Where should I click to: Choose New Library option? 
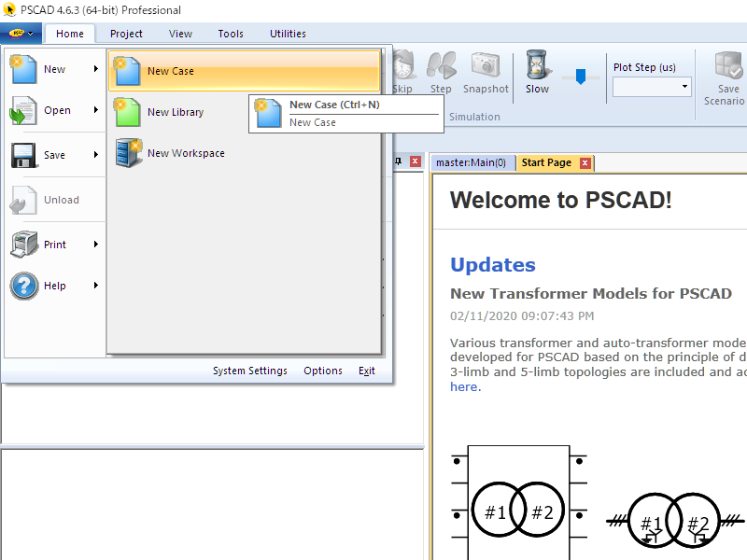(175, 112)
